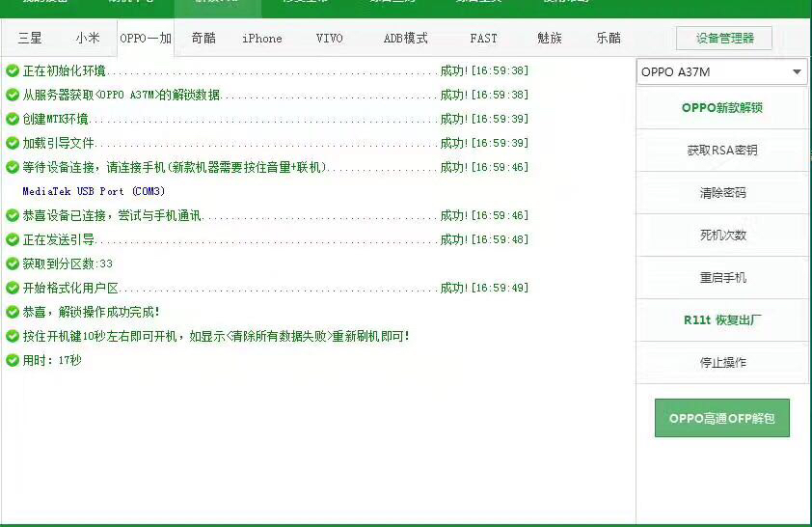Click check icon beside 加载引导文件
The height and width of the screenshot is (527, 812).
(x=13, y=143)
